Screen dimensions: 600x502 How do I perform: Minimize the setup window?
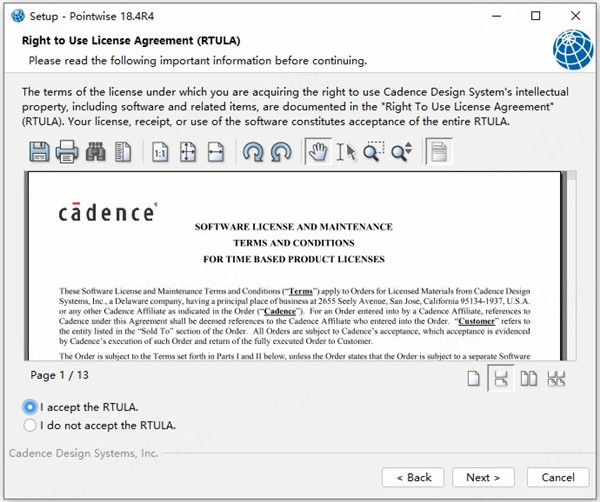point(497,16)
